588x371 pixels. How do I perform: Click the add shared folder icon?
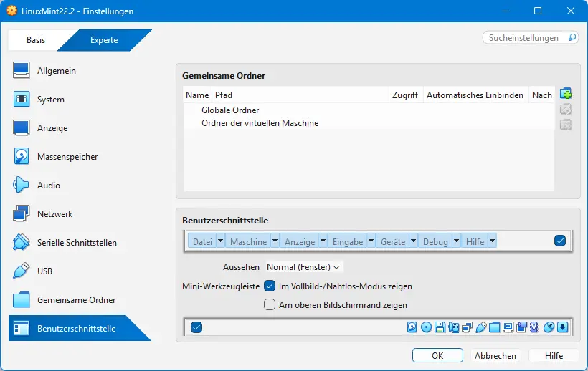click(566, 94)
